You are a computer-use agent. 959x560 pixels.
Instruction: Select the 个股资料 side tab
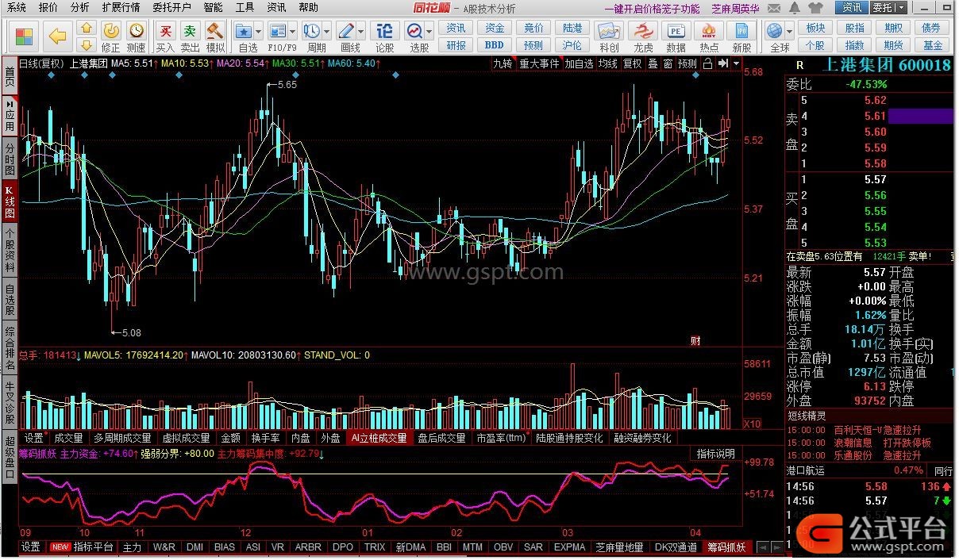10,248
